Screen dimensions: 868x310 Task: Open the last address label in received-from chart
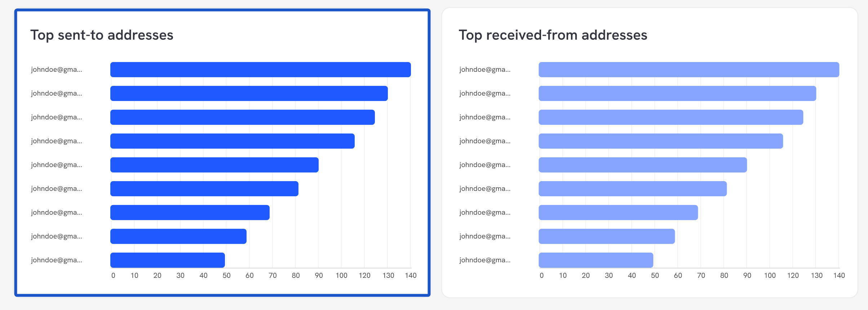pyautogui.click(x=485, y=260)
